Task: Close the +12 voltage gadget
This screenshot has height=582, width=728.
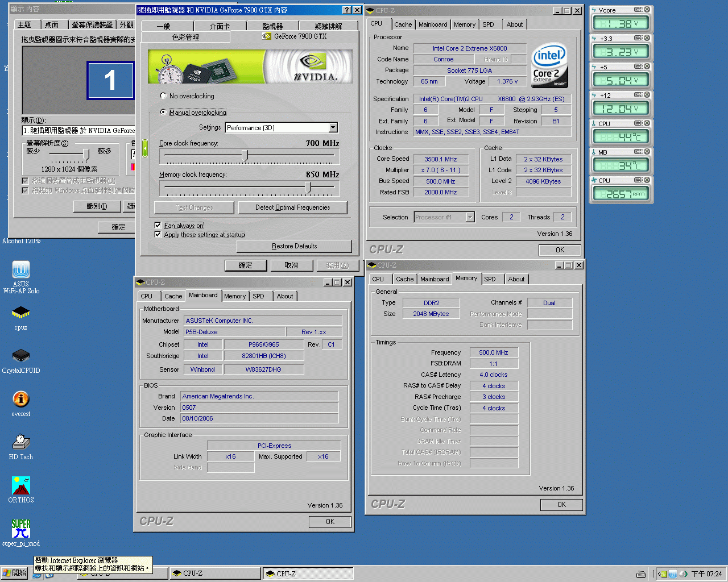Action: pos(647,95)
